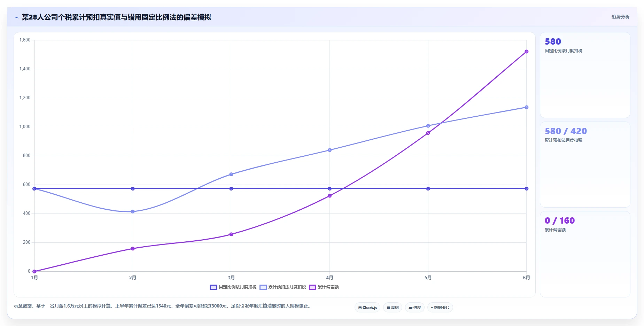Click the purple 累计偏差额 legend color box
This screenshot has width=644, height=326.
click(x=312, y=287)
